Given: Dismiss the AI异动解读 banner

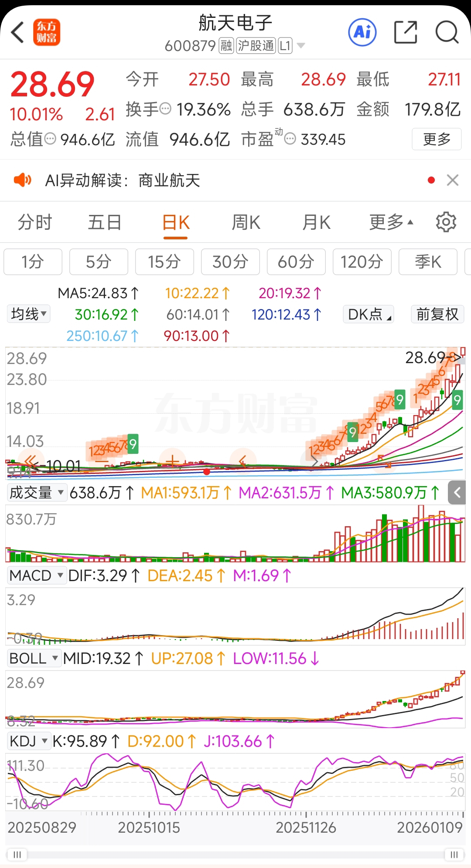Looking at the screenshot, I should [x=453, y=180].
